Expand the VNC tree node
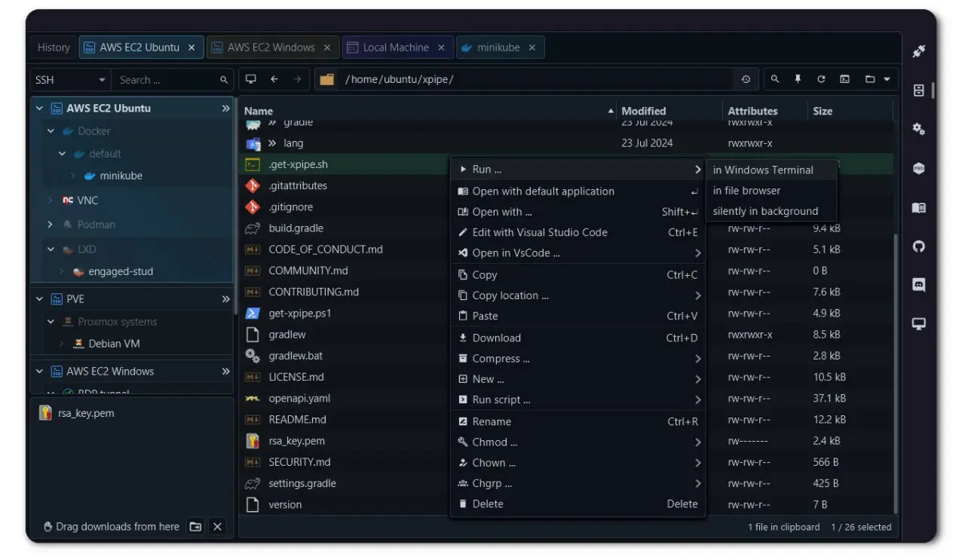This screenshot has height=560, width=965. pyautogui.click(x=51, y=200)
